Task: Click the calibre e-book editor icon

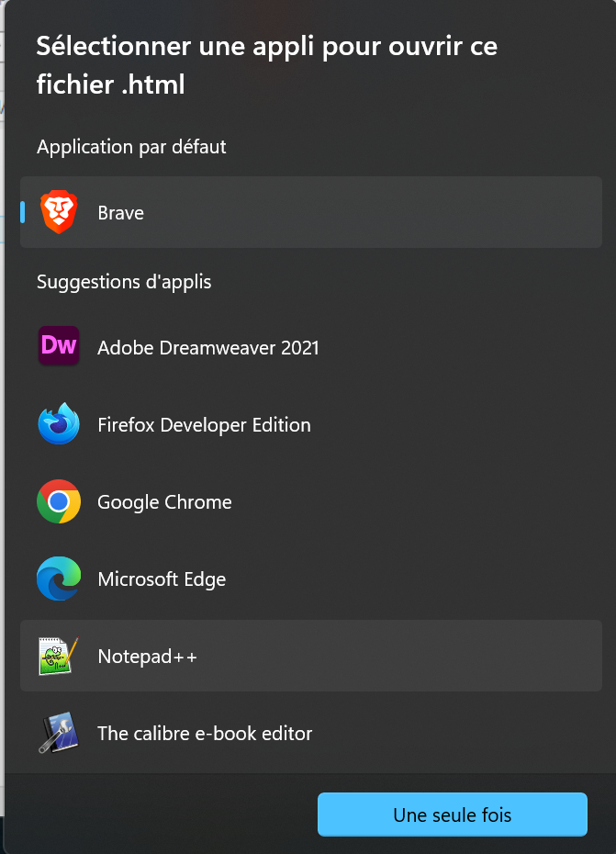Action: (59, 733)
